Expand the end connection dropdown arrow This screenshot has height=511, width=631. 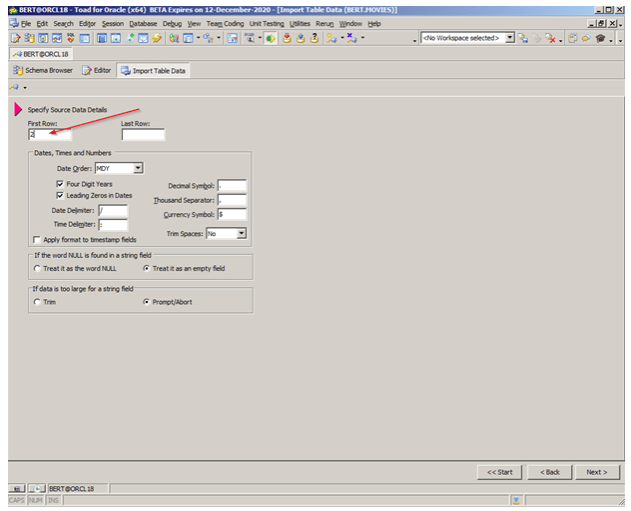click(x=363, y=38)
